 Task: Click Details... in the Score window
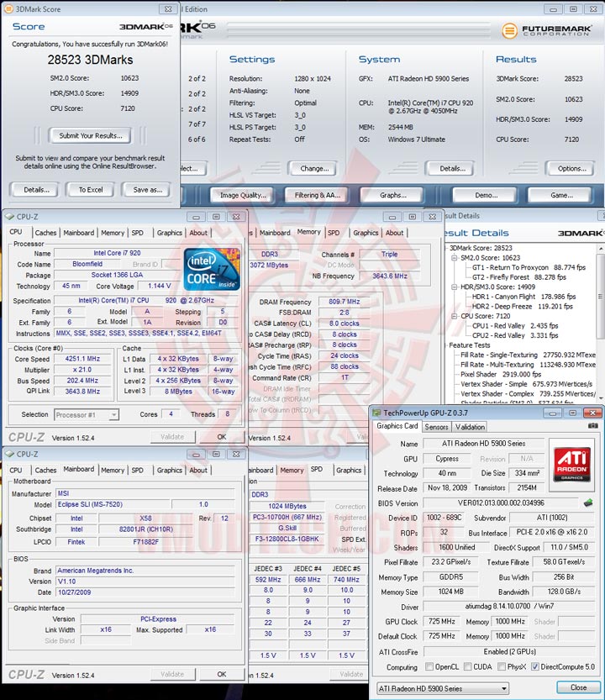pyautogui.click(x=36, y=190)
